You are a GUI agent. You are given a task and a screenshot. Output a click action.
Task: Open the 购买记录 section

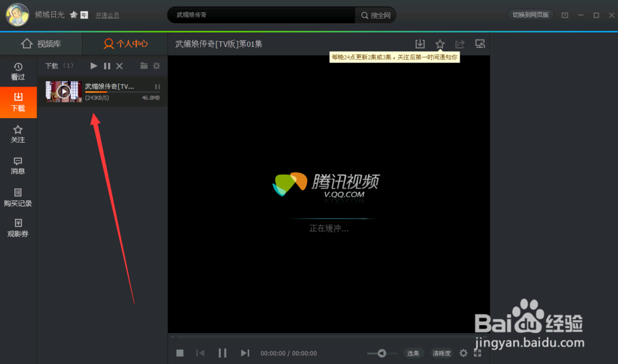click(18, 197)
